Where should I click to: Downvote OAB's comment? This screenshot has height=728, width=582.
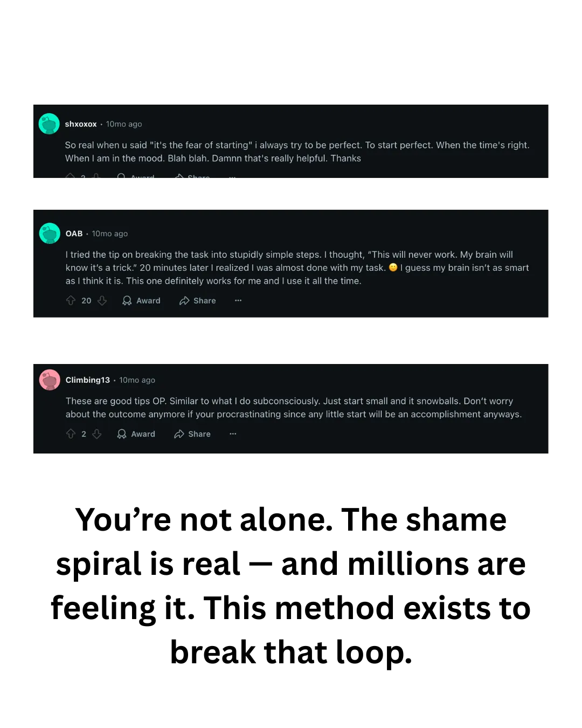102,300
